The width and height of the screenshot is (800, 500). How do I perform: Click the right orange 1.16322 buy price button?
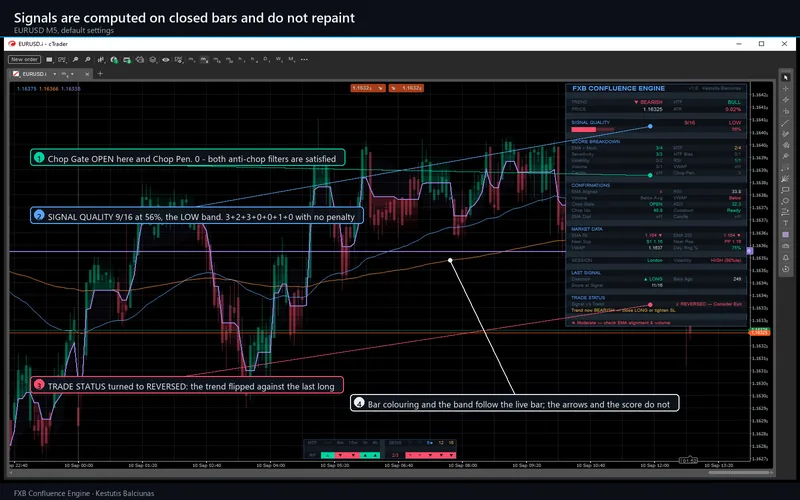[407, 88]
